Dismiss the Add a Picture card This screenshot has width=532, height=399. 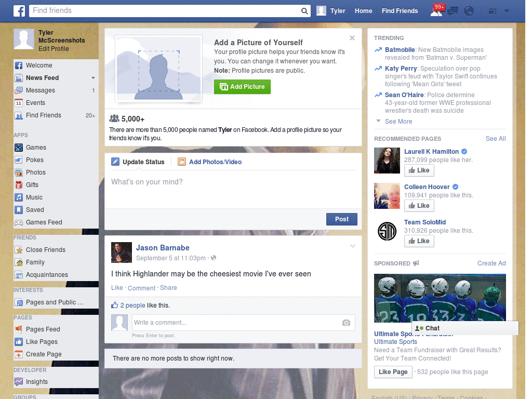tap(352, 38)
